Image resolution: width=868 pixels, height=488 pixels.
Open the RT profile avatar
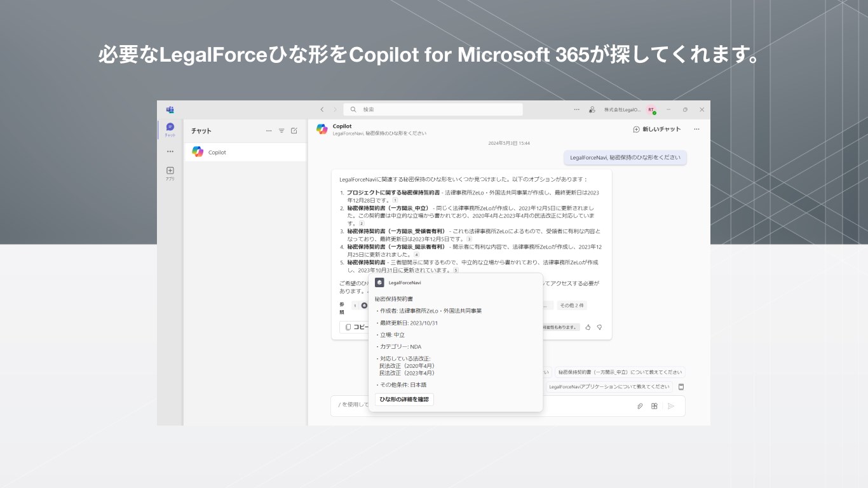point(651,109)
